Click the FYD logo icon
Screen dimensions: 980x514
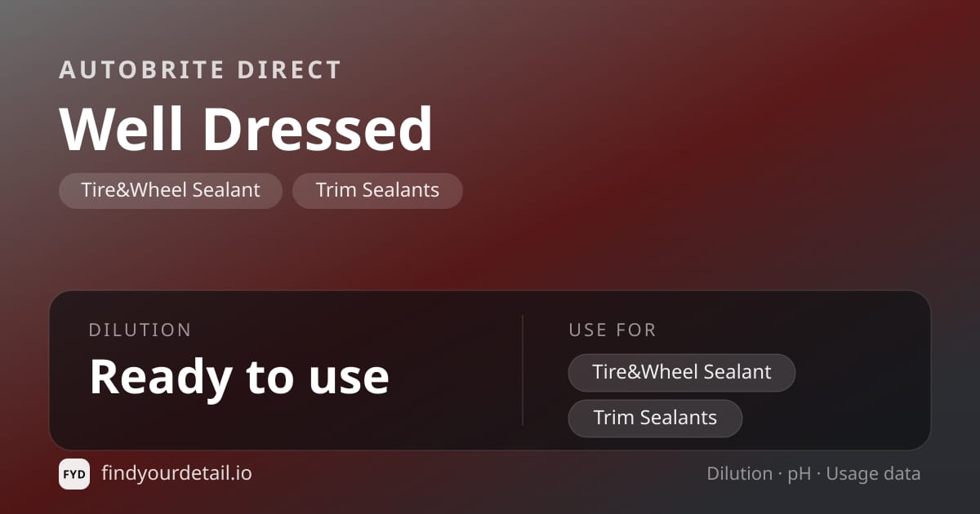pos(74,474)
